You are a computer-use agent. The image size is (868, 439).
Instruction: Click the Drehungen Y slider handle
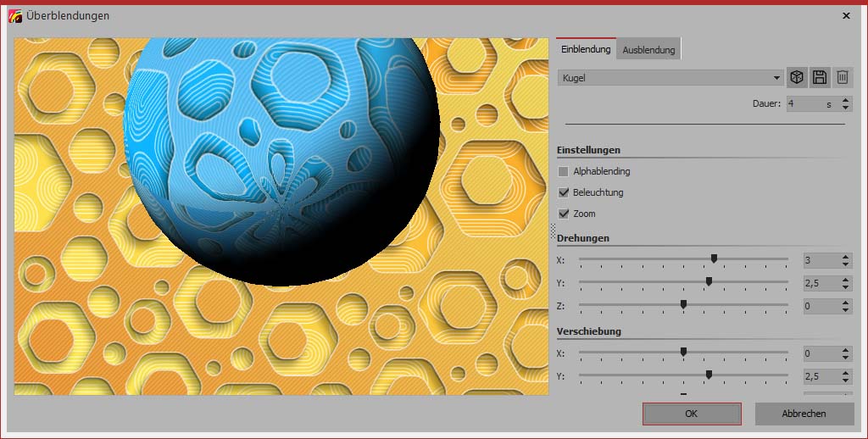709,282
